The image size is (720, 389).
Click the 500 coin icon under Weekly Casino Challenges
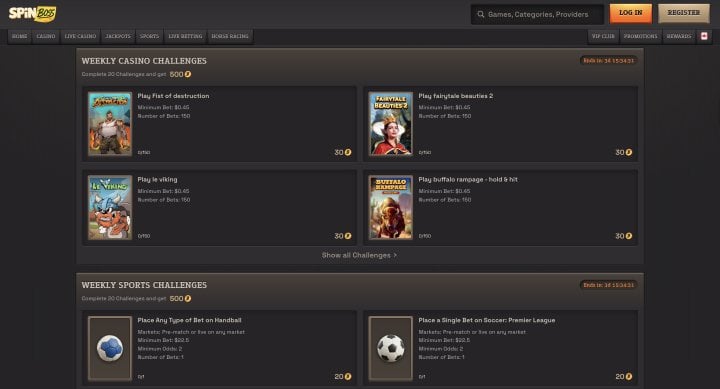(188, 74)
